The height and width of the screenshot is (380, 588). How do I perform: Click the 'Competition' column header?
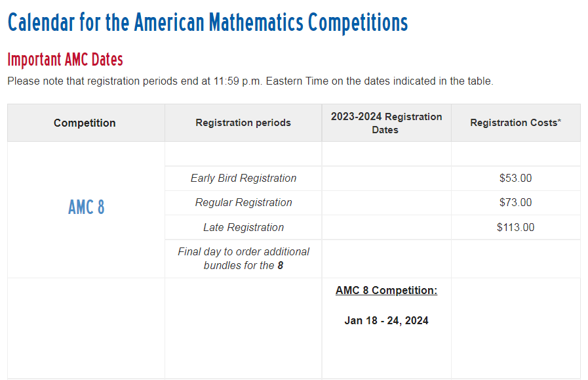tap(85, 123)
